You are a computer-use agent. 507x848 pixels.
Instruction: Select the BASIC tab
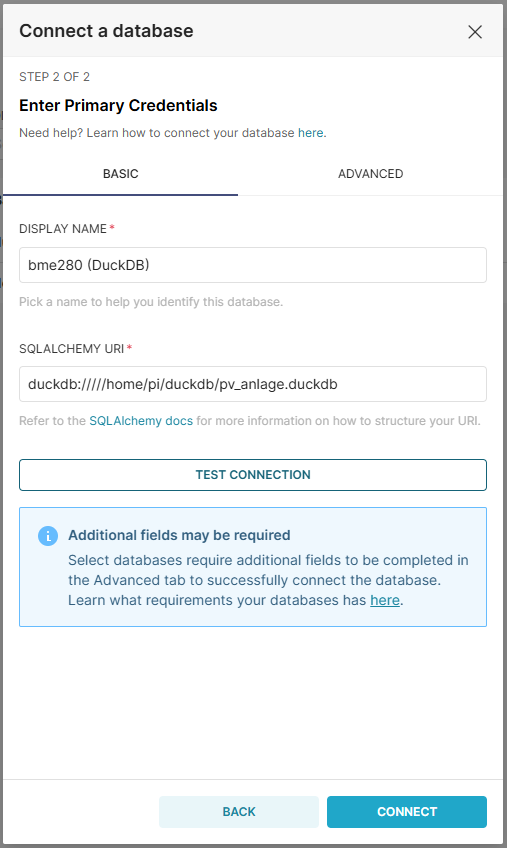(x=121, y=174)
